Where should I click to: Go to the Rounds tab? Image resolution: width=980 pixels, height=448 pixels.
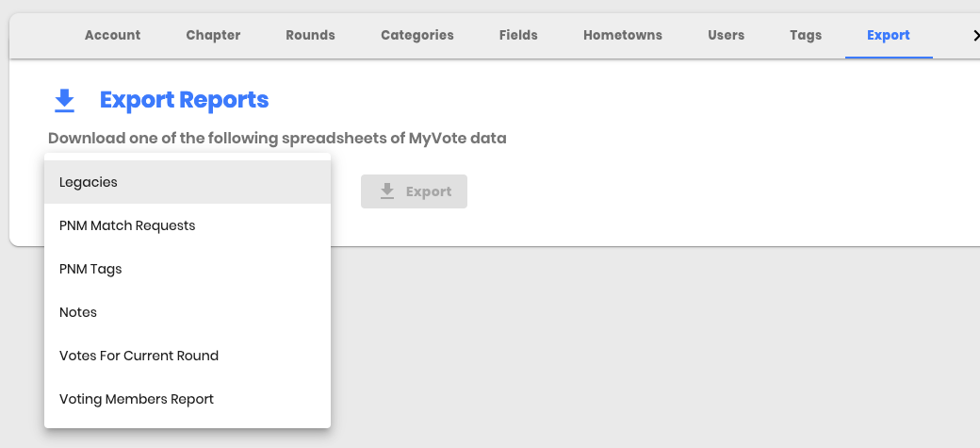pyautogui.click(x=311, y=36)
